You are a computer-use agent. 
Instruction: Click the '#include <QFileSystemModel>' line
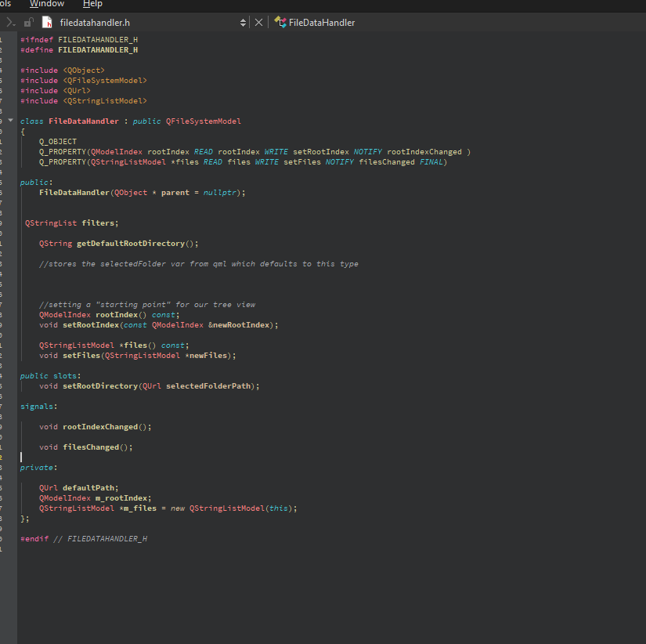84,81
